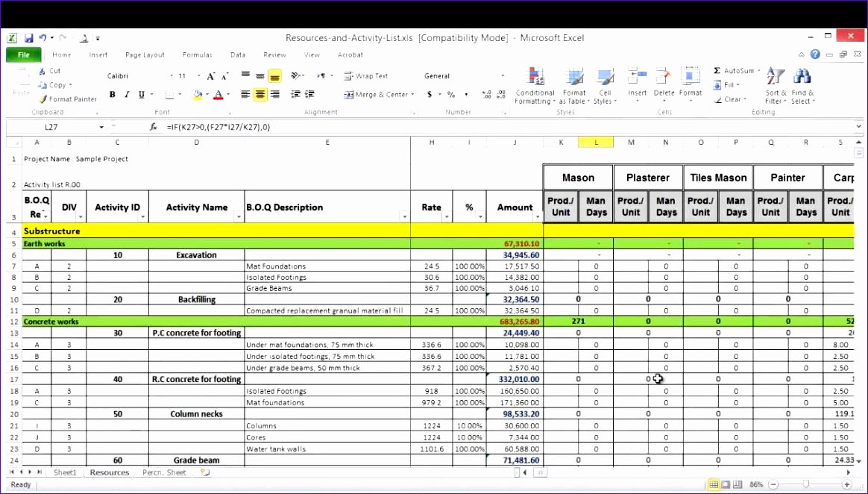Open Conditional Formatting menu

point(535,87)
